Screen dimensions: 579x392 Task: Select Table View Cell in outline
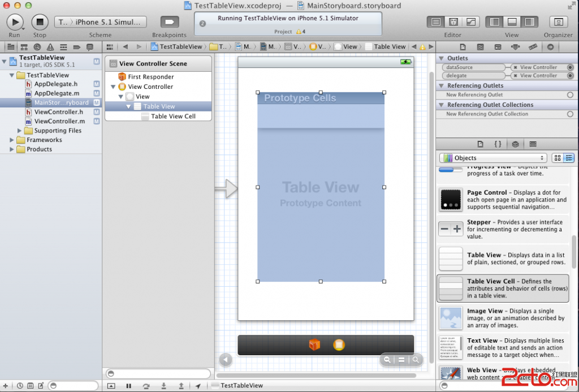tap(173, 116)
